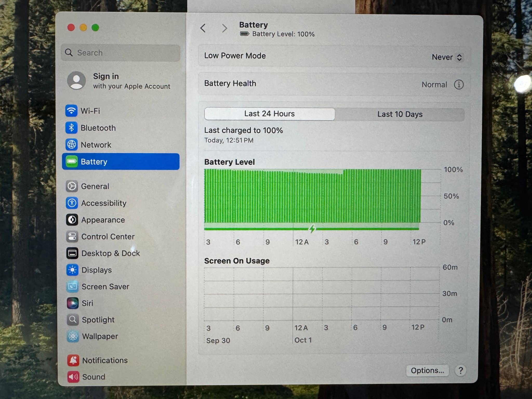
Task: Click the Screen Saver icon
Action: [x=72, y=286]
